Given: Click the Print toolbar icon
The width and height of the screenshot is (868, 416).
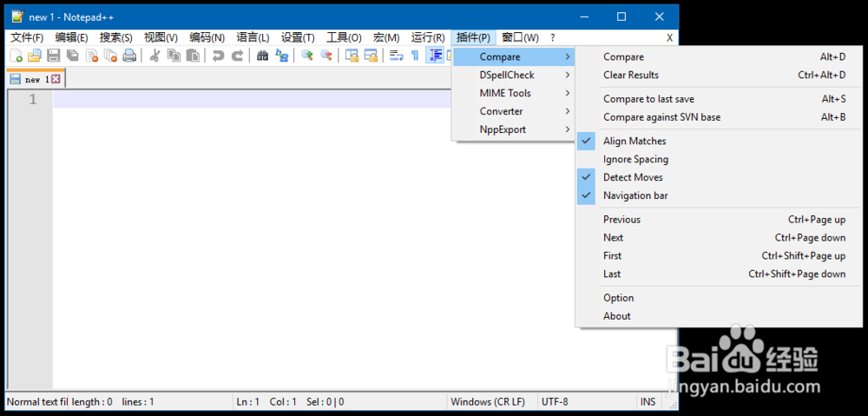Looking at the screenshot, I should [129, 55].
